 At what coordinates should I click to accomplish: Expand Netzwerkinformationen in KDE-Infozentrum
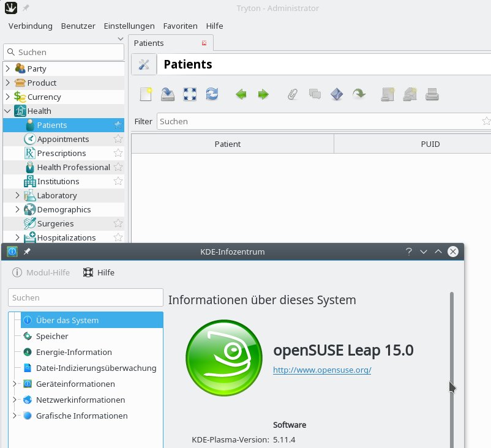pyautogui.click(x=15, y=400)
